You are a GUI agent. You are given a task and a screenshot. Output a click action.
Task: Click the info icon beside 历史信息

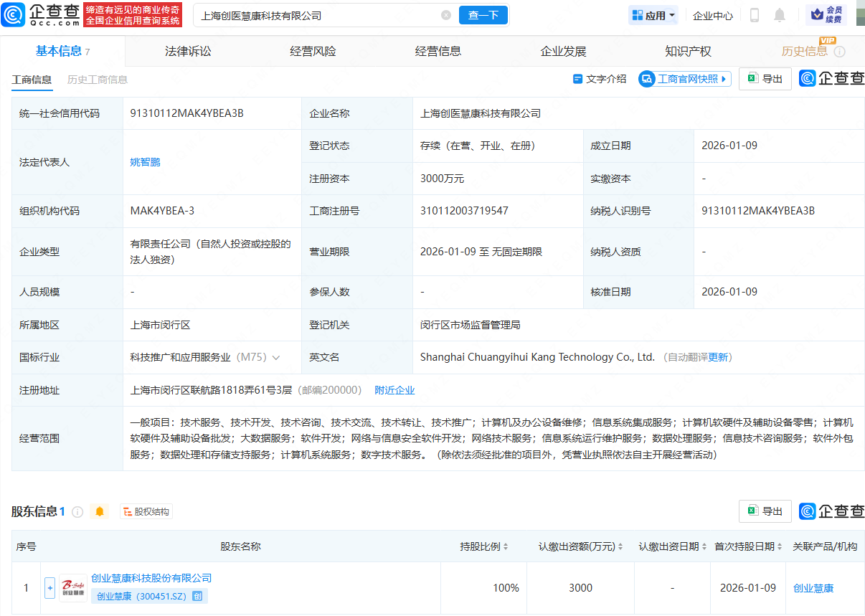point(840,52)
